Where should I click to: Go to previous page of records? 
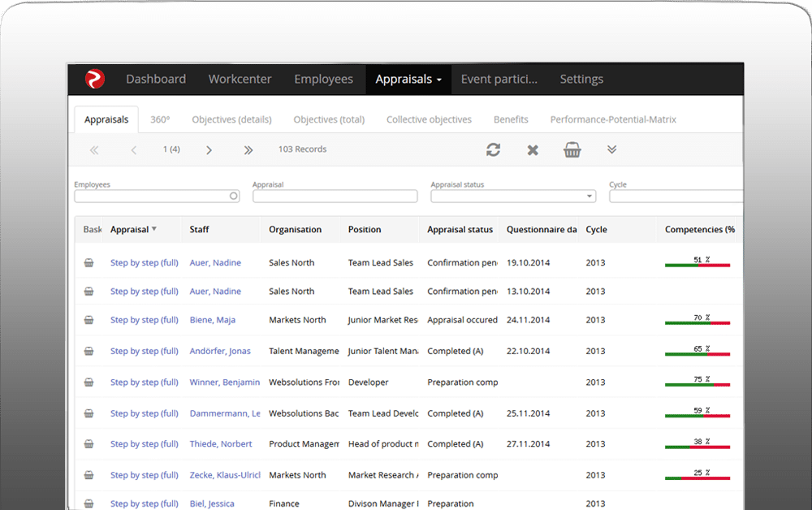[x=134, y=150]
